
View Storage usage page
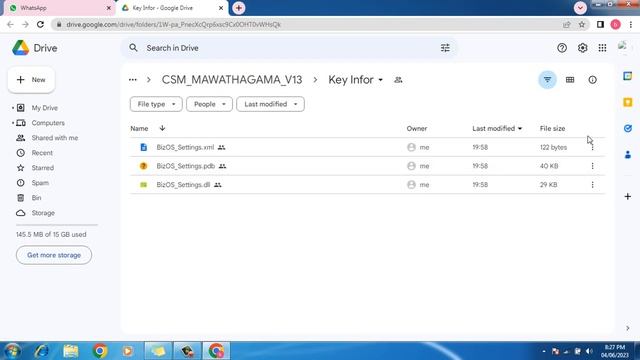(43, 213)
